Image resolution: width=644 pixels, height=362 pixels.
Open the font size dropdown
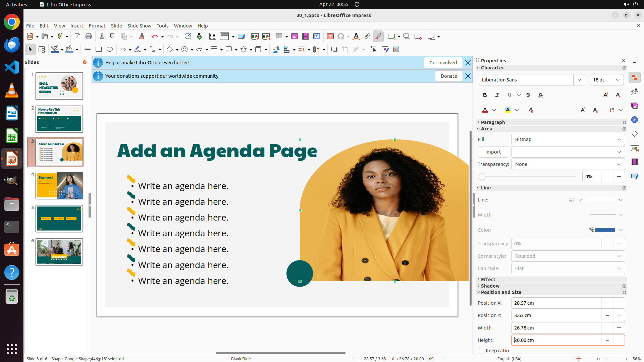pyautogui.click(x=618, y=80)
